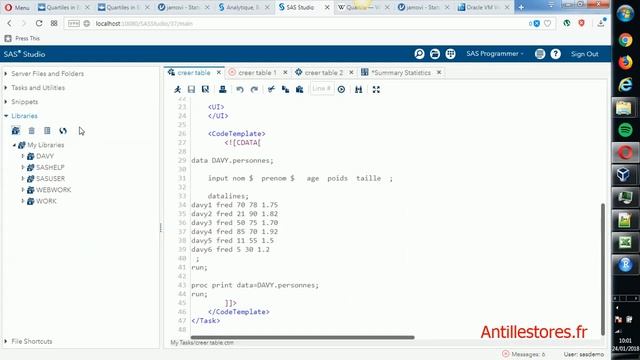Open VirtualBox cube icon in taskbar
Viewport: 640px width, 360px height.
[625, 175]
